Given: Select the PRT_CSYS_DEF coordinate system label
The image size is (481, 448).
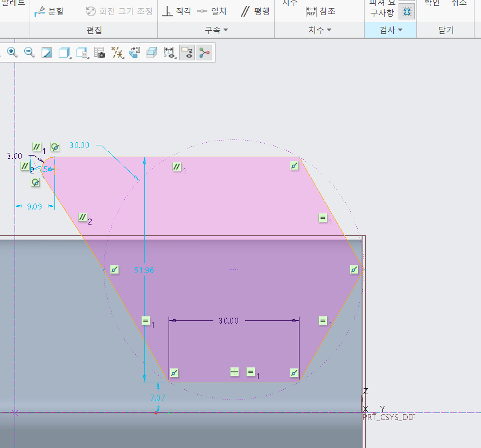Looking at the screenshot, I should click(389, 417).
